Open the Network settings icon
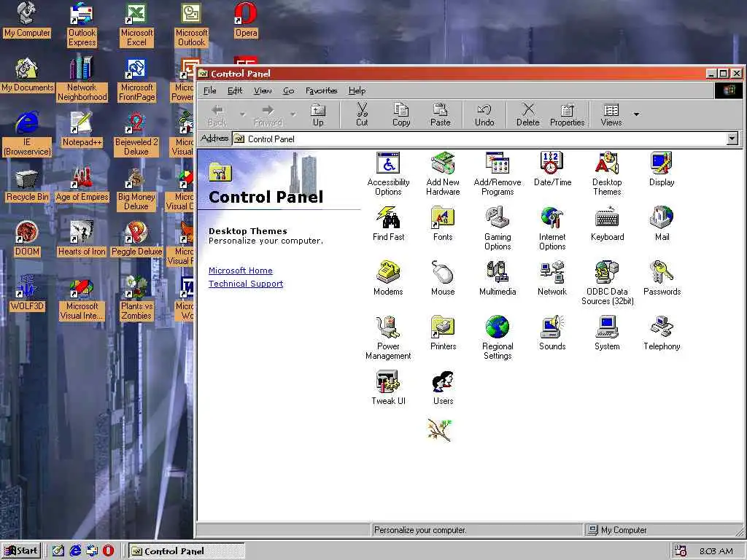The height and width of the screenshot is (560, 747). (552, 279)
